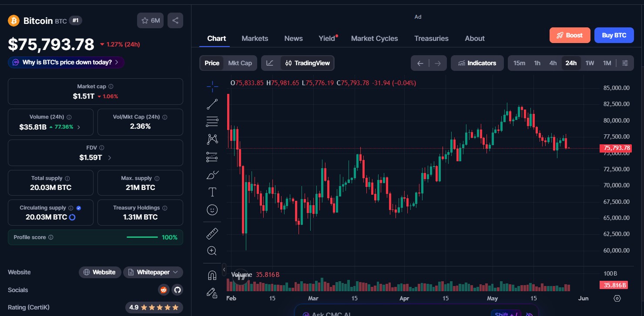
Task: Open the Market Cycles tab
Action: [375, 38]
